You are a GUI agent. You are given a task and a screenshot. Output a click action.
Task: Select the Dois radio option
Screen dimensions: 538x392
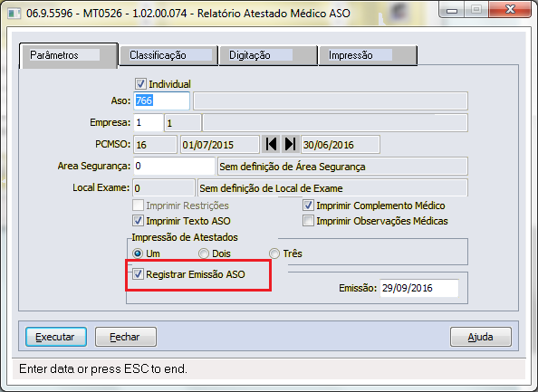204,253
